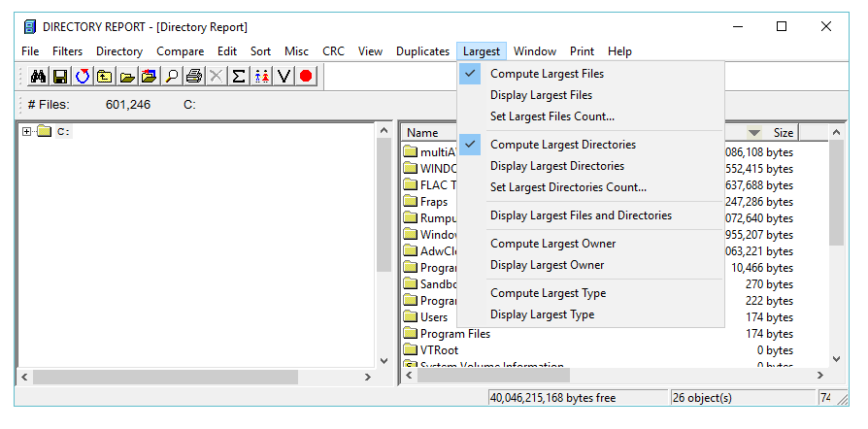The image size is (868, 429).
Task: Open the Misc menu
Action: (x=297, y=51)
